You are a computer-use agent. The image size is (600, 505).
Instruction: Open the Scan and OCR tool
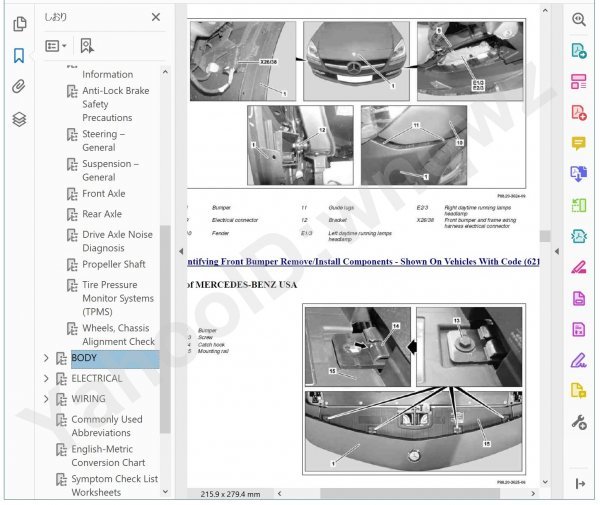(x=579, y=236)
